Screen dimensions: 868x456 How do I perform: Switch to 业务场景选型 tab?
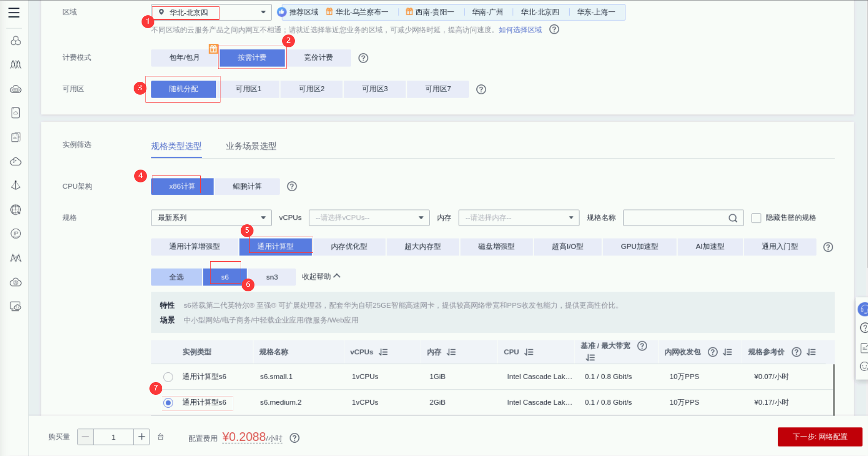click(251, 146)
